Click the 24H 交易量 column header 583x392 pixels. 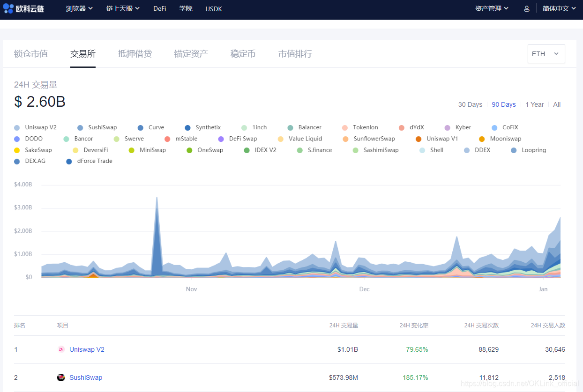[x=344, y=325]
